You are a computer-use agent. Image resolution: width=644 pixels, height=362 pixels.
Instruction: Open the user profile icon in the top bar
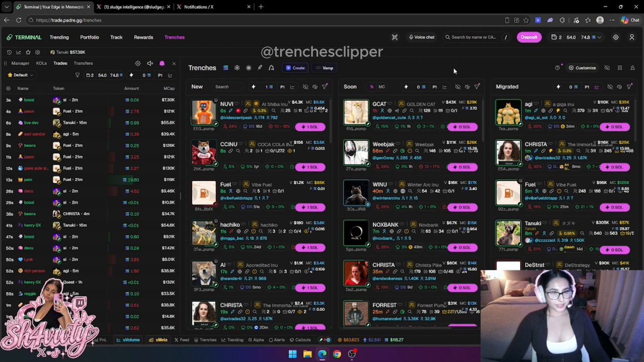pos(632,37)
